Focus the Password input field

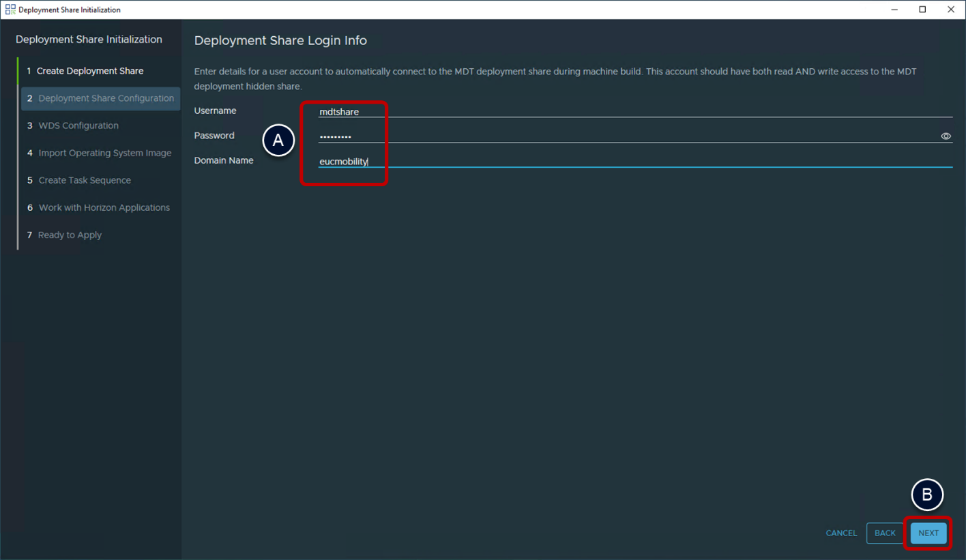click(628, 136)
